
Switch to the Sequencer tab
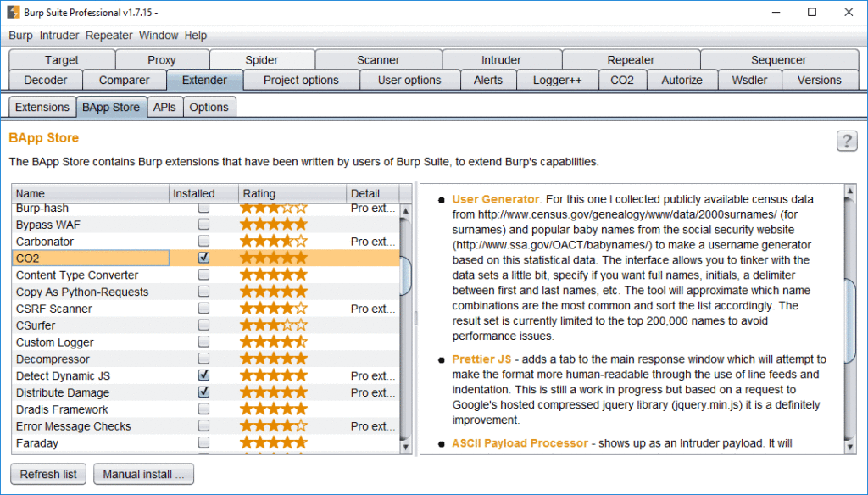pyautogui.click(x=779, y=60)
